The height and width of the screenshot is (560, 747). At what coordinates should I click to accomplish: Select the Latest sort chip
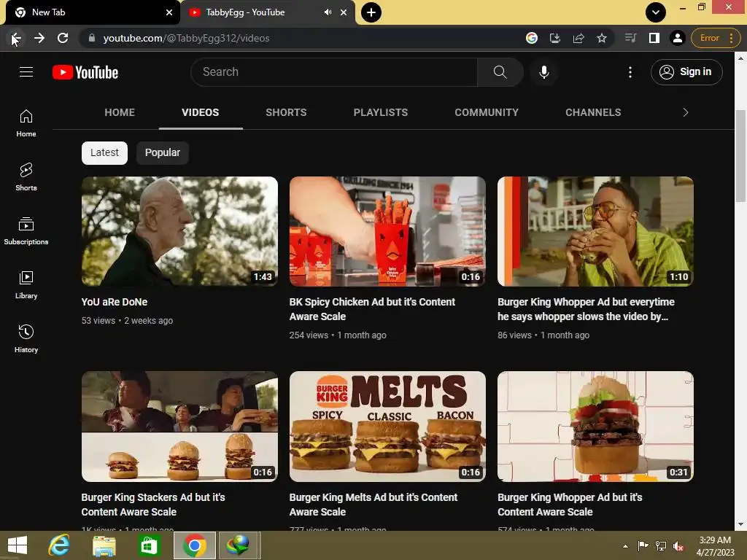click(104, 153)
